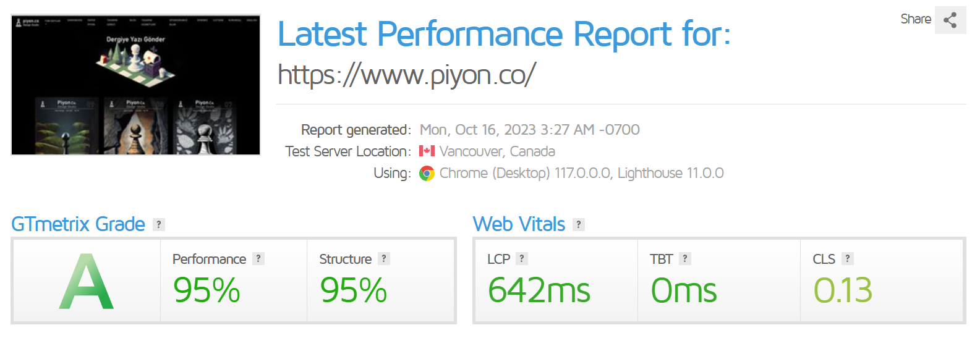Click the 0.13 CLS value

pyautogui.click(x=843, y=290)
